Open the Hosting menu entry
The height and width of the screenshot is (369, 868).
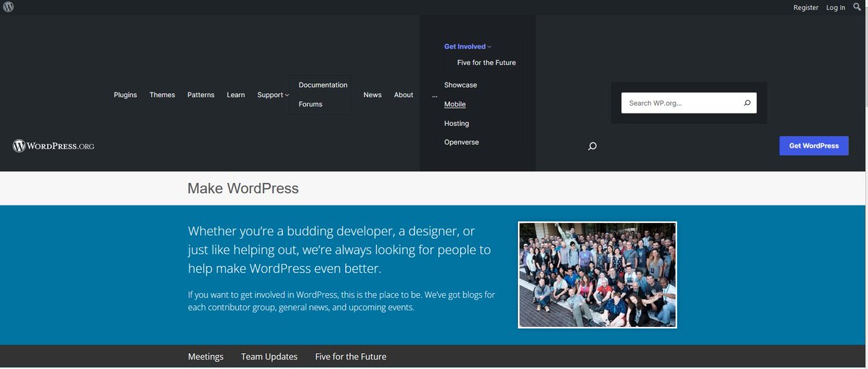tap(456, 123)
